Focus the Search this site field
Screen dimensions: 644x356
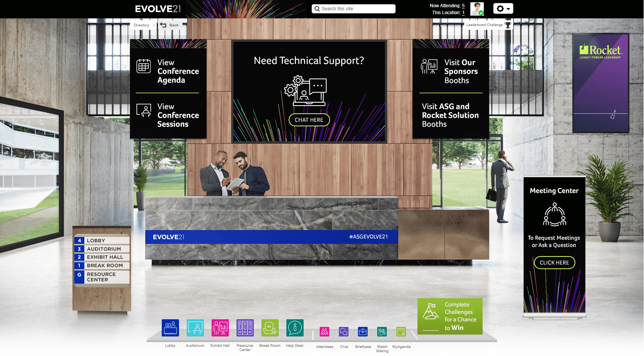[x=353, y=9]
